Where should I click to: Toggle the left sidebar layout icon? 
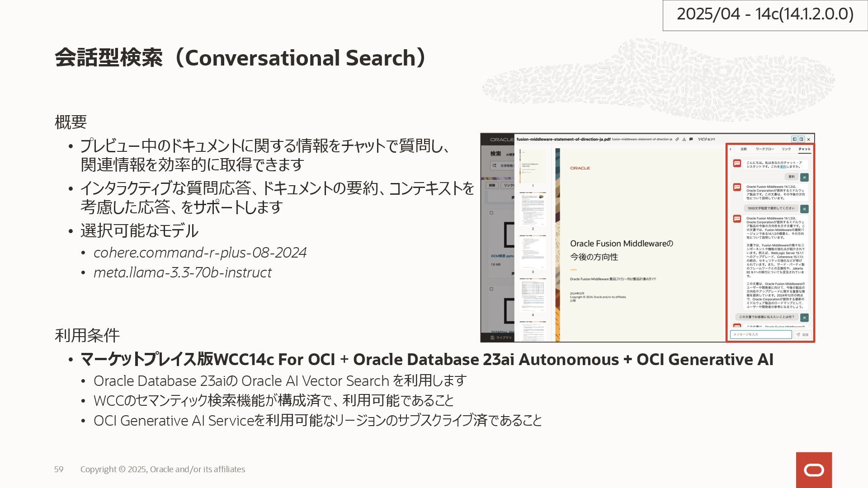point(794,139)
